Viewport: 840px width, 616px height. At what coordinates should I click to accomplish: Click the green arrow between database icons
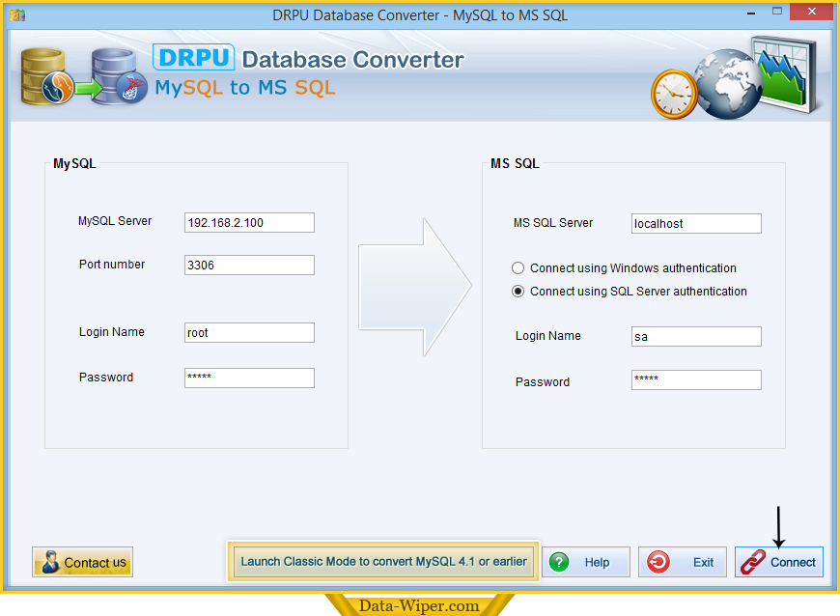point(89,89)
